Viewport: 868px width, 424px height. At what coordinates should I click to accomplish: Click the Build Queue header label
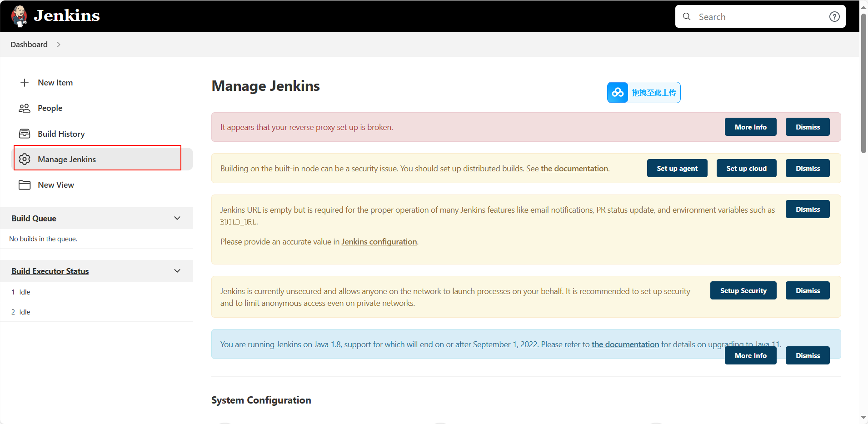[34, 219]
